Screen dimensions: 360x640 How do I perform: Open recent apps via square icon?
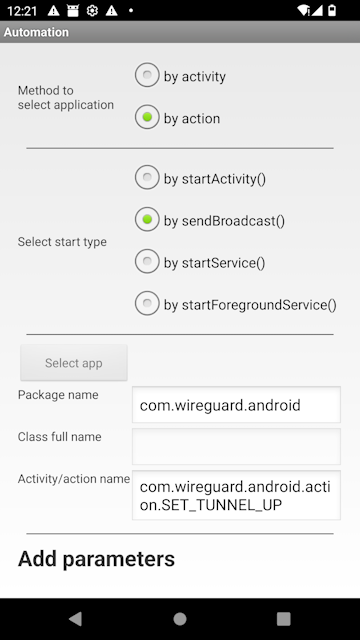click(284, 619)
